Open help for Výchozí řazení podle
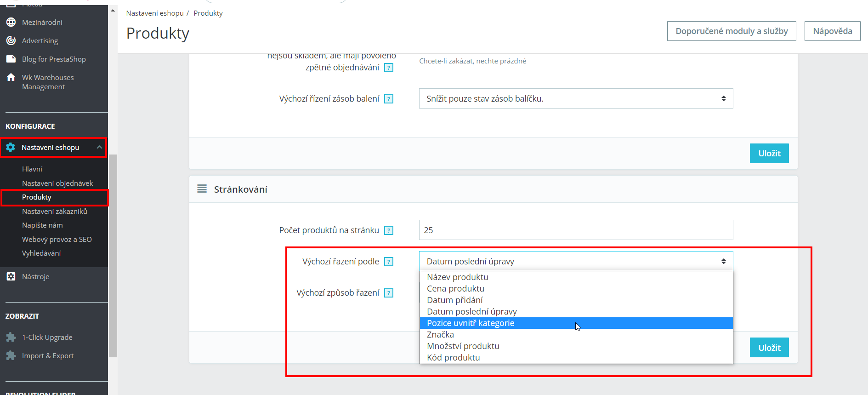This screenshot has height=395, width=868. click(x=389, y=262)
